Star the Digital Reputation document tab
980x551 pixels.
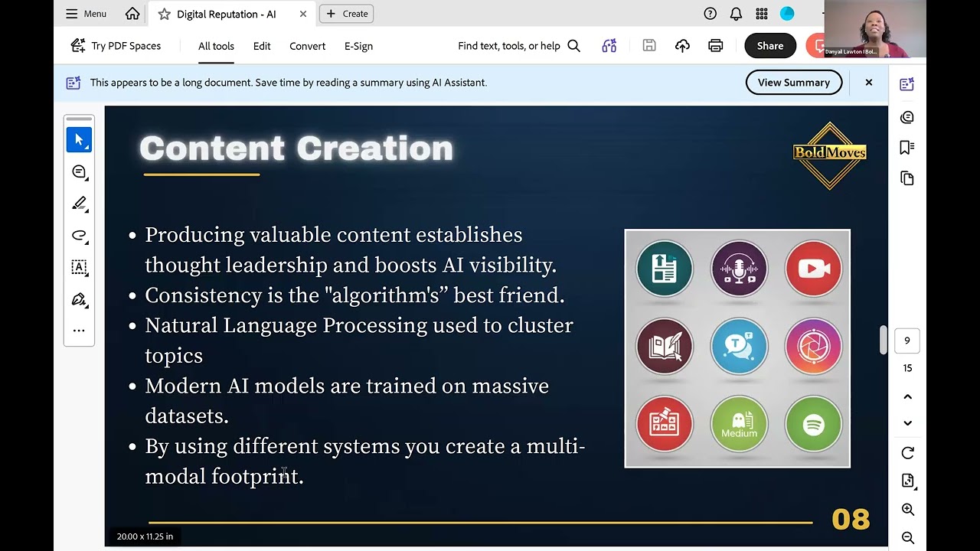pyautogui.click(x=164, y=14)
